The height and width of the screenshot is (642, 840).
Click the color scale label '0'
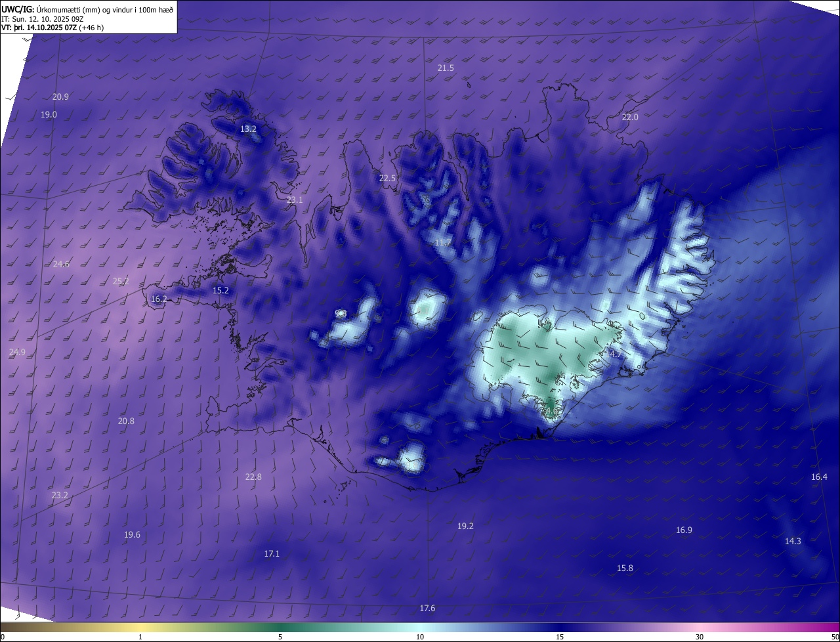tap(3, 637)
